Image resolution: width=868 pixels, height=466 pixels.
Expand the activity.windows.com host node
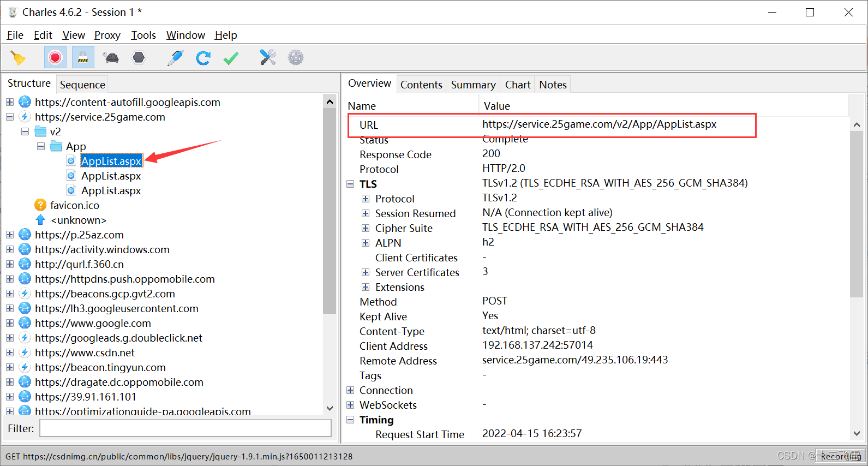(x=10, y=249)
